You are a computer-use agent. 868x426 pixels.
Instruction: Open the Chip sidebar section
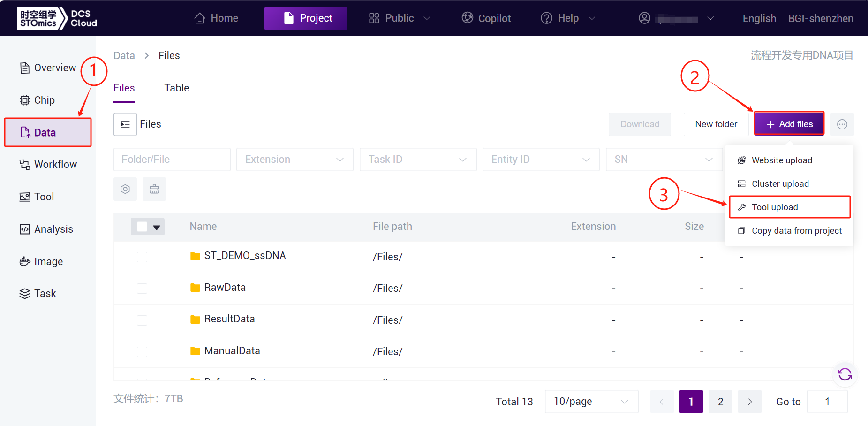tap(37, 100)
